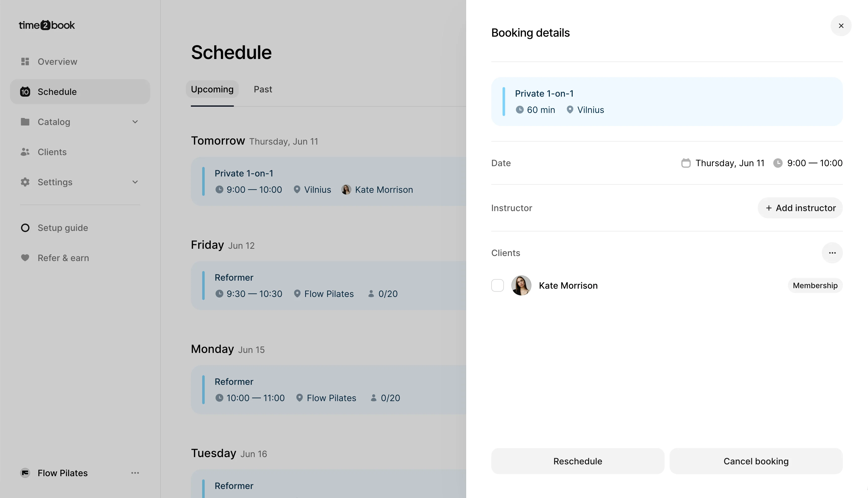The image size is (868, 498).
Task: Click the Clients people icon
Action: pyautogui.click(x=25, y=152)
